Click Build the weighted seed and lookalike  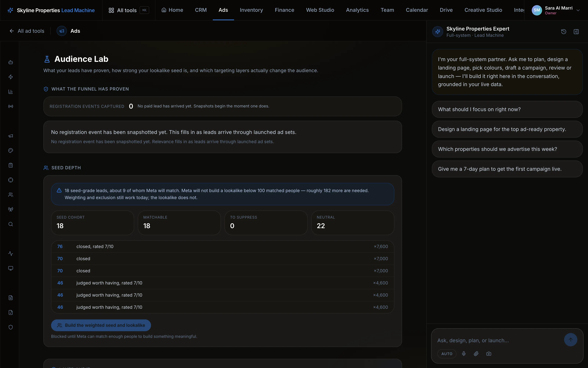point(101,325)
